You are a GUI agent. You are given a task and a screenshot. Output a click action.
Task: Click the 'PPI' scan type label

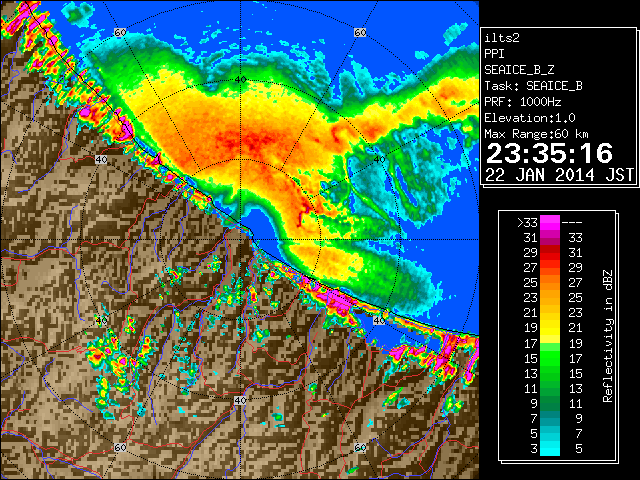494,54
